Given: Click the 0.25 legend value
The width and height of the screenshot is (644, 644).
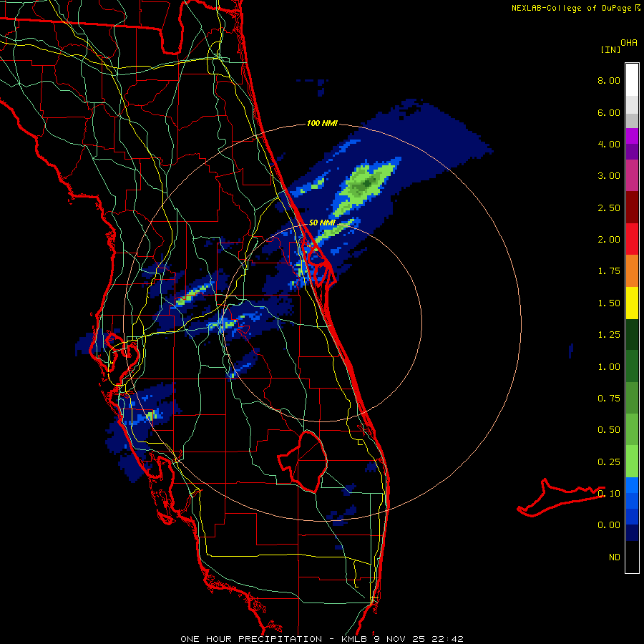Looking at the screenshot, I should 609,462.
